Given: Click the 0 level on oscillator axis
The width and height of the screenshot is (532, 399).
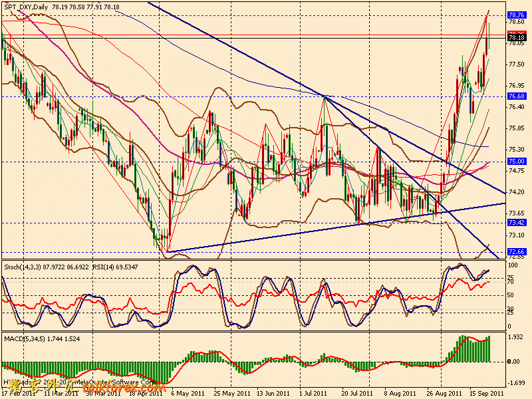Looking at the screenshot, I should click(509, 327).
